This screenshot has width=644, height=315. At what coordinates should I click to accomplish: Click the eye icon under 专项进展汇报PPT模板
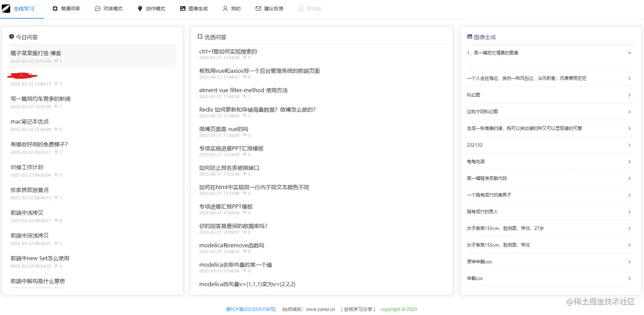(x=245, y=212)
